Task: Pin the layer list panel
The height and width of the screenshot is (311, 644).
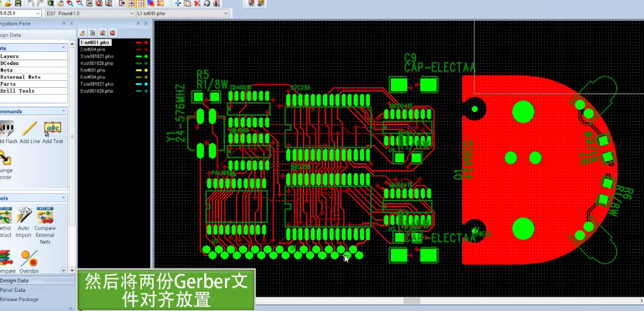Action: click(x=138, y=24)
